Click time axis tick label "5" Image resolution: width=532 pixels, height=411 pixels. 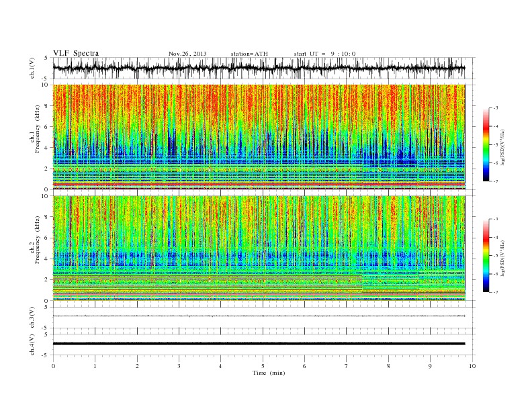pos(263,366)
